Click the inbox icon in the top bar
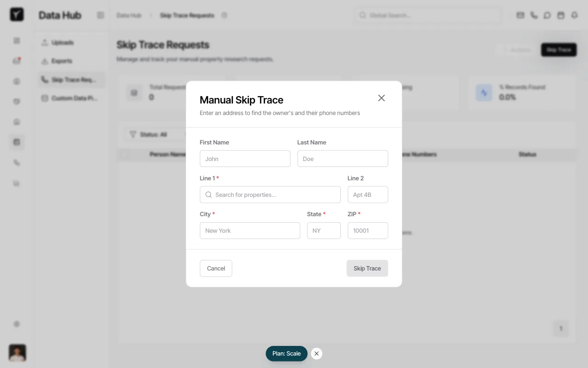Viewport: 588px width, 368px height. click(520, 15)
